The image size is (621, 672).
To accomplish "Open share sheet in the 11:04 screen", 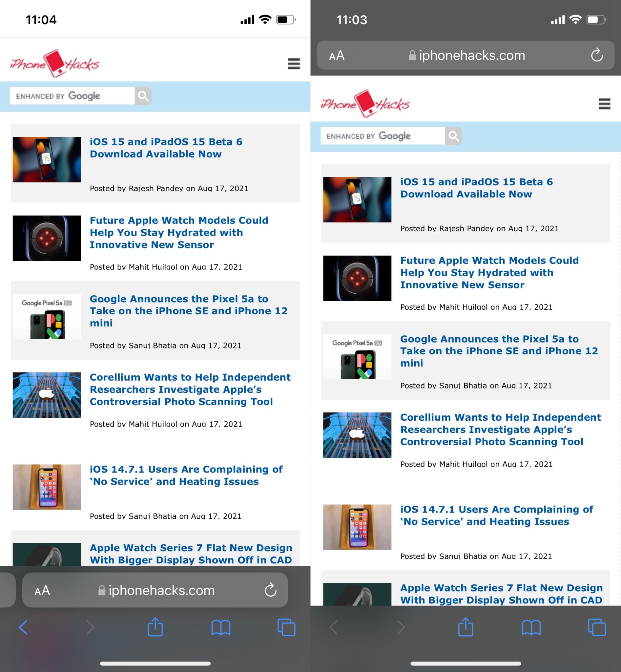I will coord(155,627).
